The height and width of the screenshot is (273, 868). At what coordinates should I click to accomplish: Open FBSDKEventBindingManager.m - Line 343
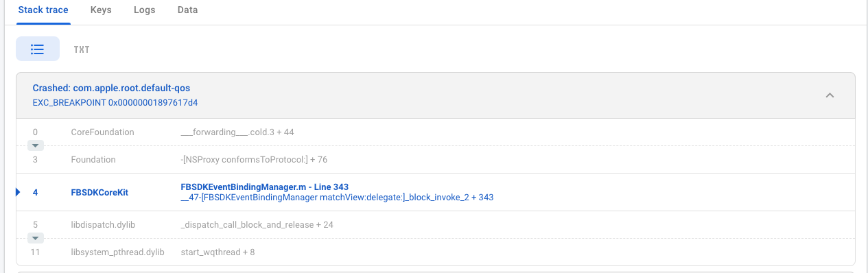pyautogui.click(x=265, y=187)
